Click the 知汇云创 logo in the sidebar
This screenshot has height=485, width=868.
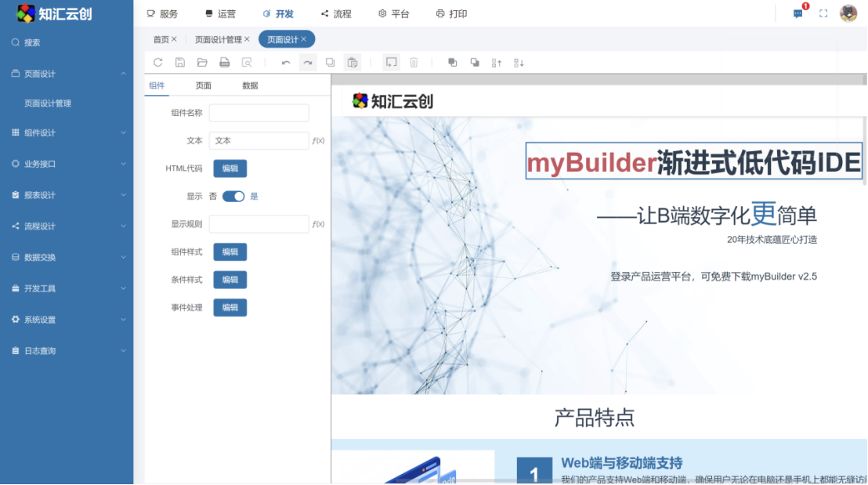54,13
